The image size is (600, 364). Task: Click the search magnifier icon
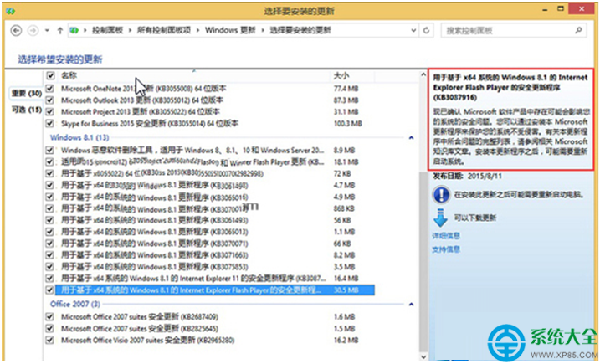[x=579, y=30]
